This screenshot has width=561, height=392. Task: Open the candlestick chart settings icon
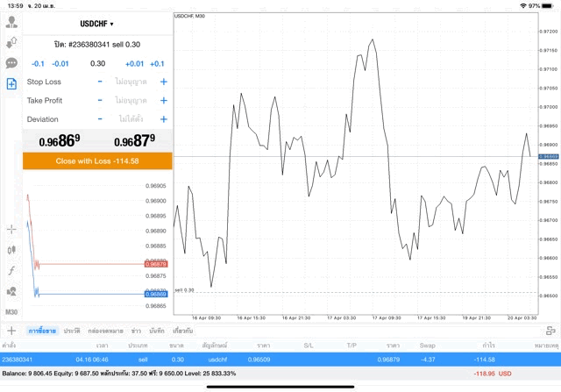[x=11, y=250]
